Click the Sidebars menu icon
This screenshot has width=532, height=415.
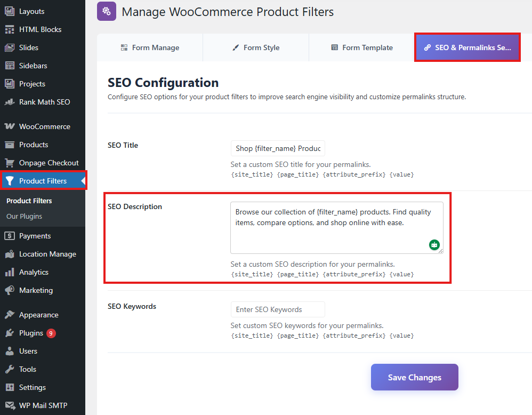pos(10,66)
